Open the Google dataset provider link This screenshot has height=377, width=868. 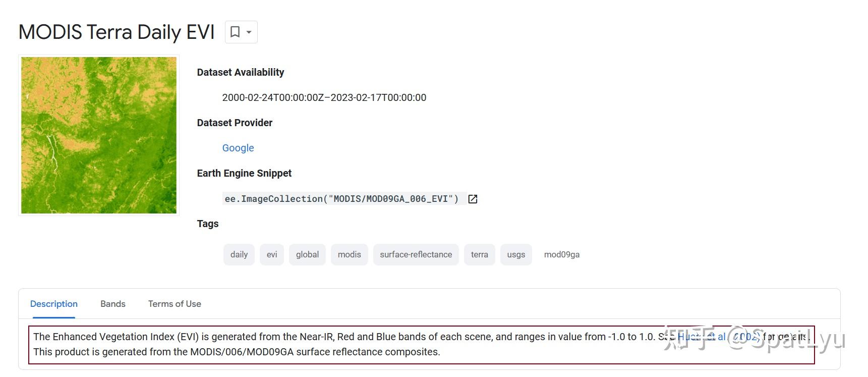click(x=238, y=148)
